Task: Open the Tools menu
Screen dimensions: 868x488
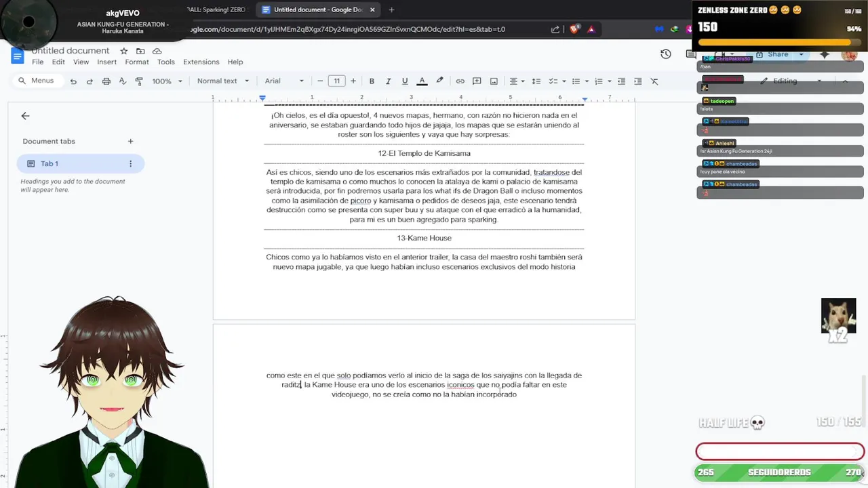Action: pyautogui.click(x=166, y=62)
